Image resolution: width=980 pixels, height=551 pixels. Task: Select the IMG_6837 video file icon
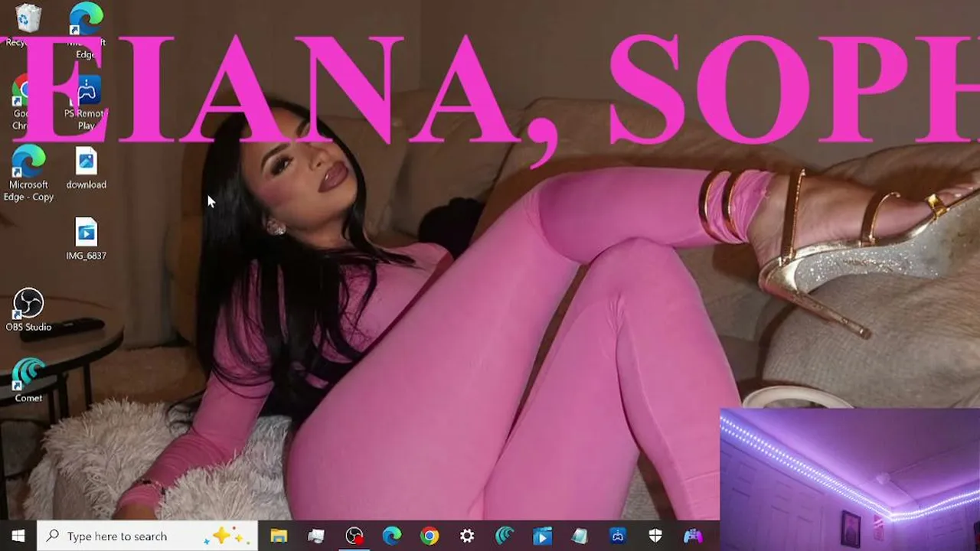click(x=86, y=240)
